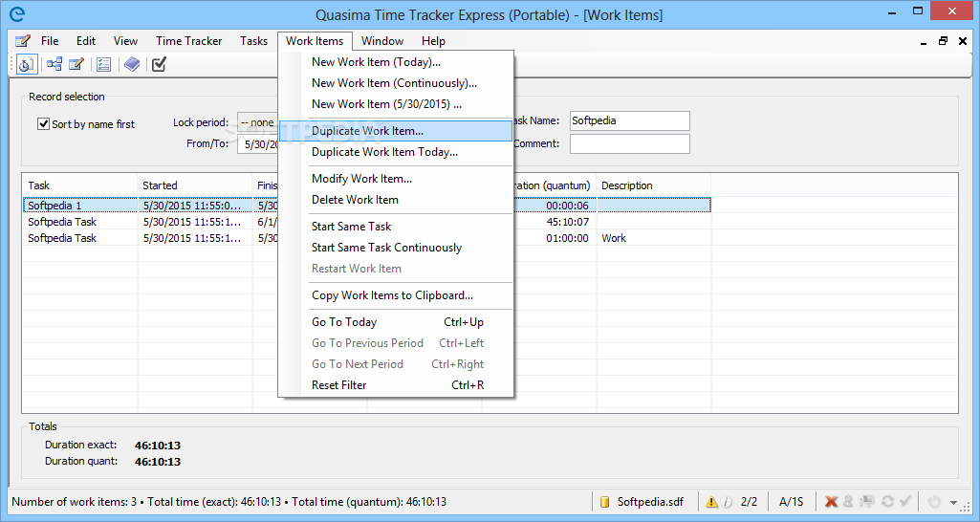
Task: Click the From/To date field
Action: tap(258, 144)
